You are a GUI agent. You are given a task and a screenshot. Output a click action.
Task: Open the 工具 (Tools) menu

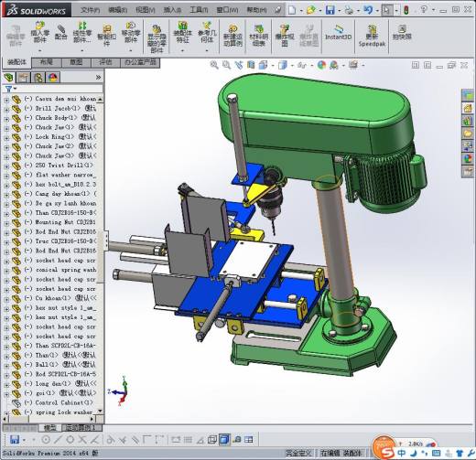199,10
